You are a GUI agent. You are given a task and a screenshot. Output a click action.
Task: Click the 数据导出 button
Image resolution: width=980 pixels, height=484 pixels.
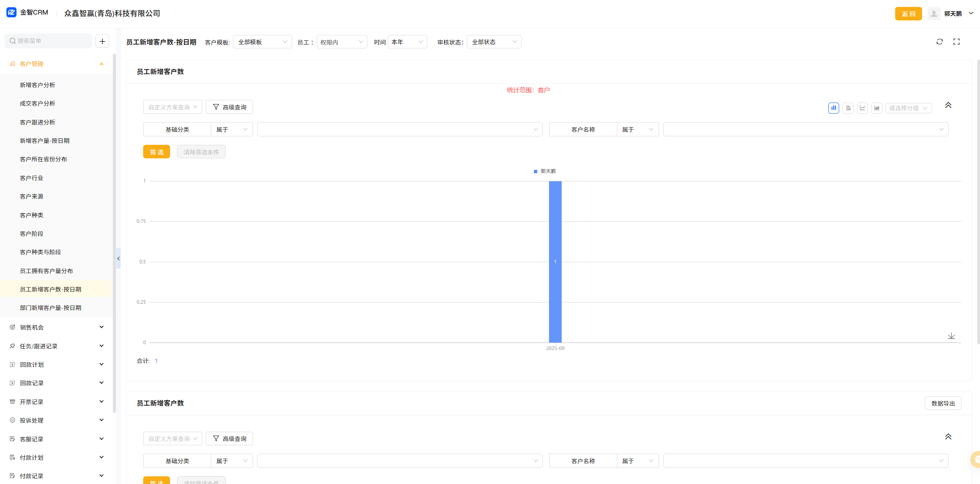coord(942,403)
